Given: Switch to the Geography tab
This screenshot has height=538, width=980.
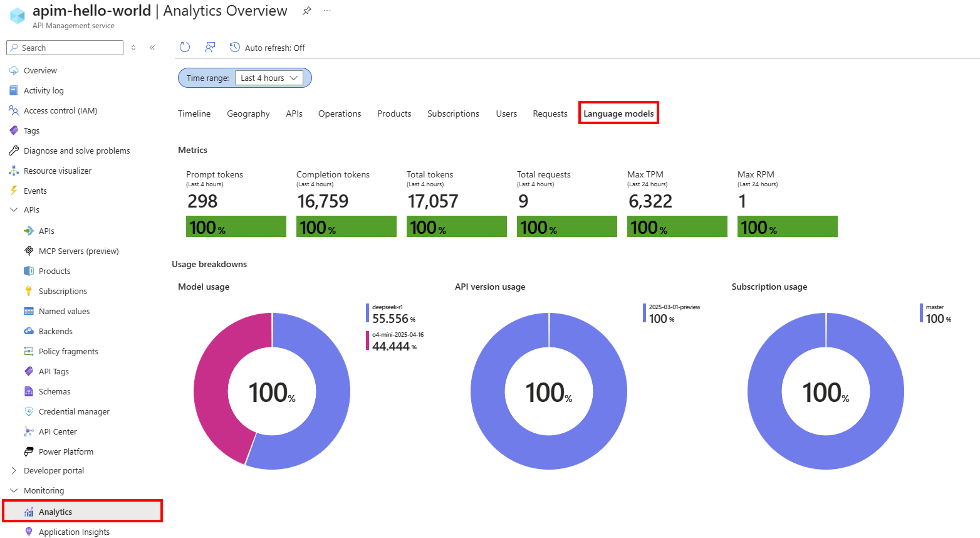Looking at the screenshot, I should click(x=248, y=113).
